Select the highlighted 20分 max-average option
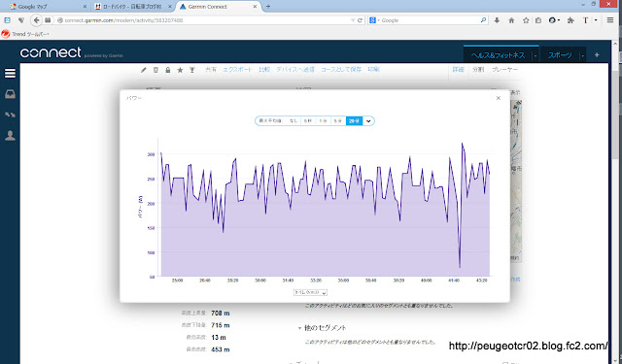The image size is (622, 364). [354, 120]
